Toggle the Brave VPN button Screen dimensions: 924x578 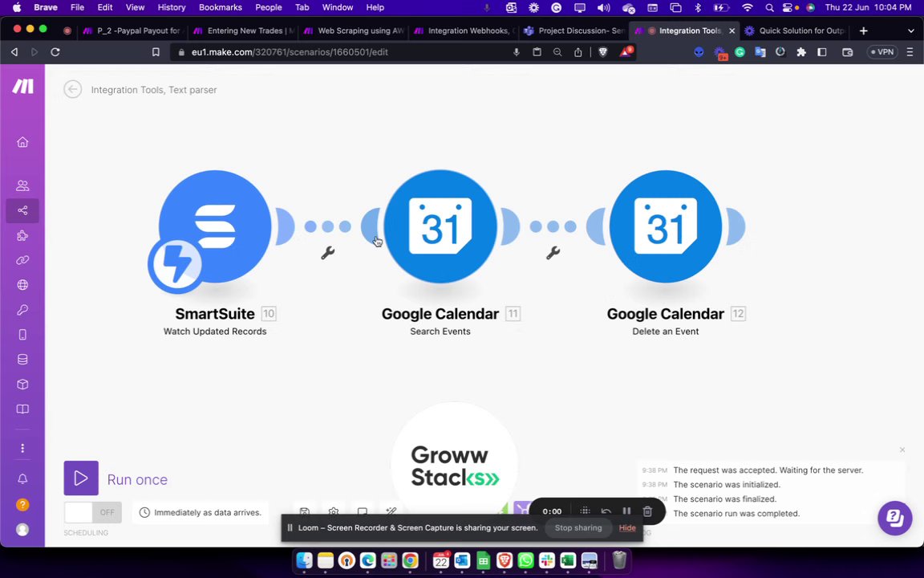pyautogui.click(x=883, y=52)
